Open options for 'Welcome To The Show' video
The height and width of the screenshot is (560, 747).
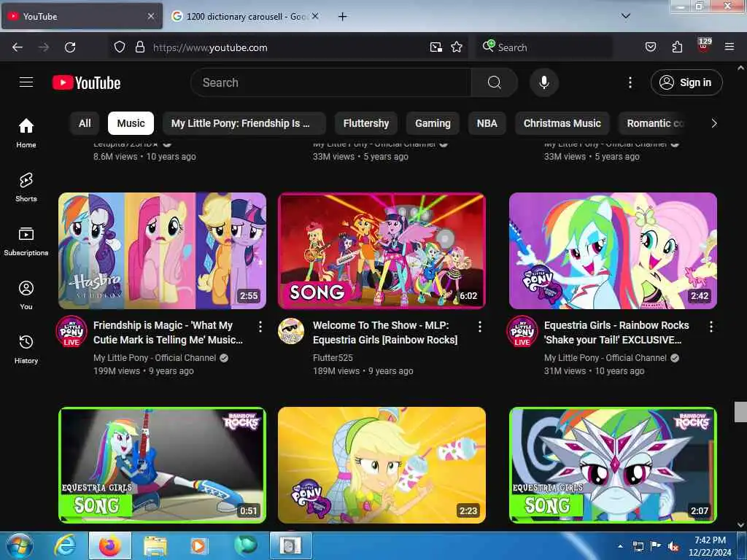480,327
